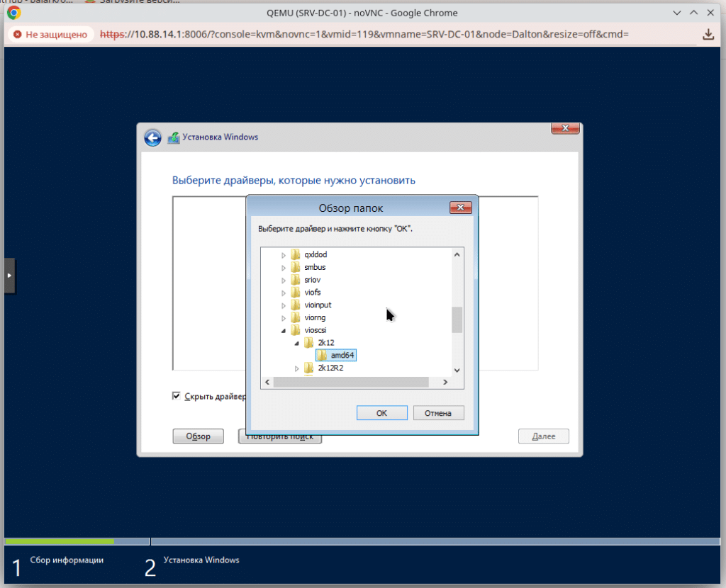The width and height of the screenshot is (726, 588).
Task: Click the folder tree vertical scrollbar thumb
Action: 457,320
